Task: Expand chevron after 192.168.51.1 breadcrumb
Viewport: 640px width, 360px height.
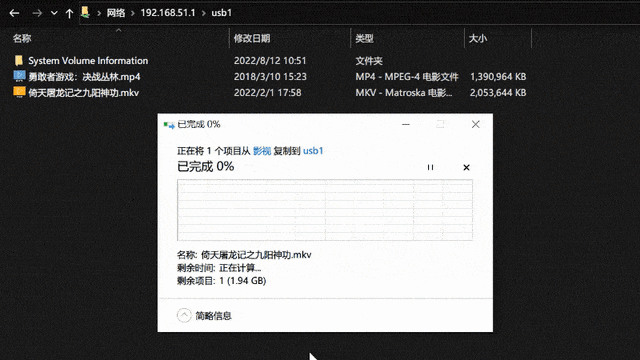Action: (203, 13)
